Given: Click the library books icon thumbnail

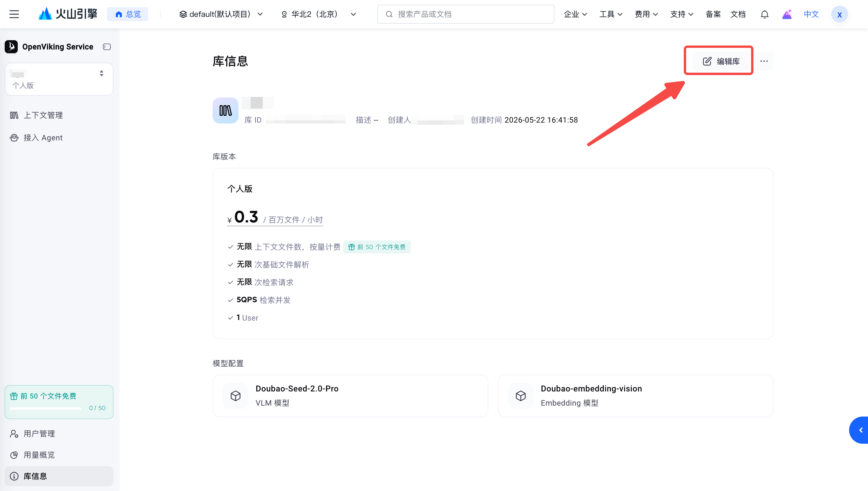Looking at the screenshot, I should coord(226,110).
